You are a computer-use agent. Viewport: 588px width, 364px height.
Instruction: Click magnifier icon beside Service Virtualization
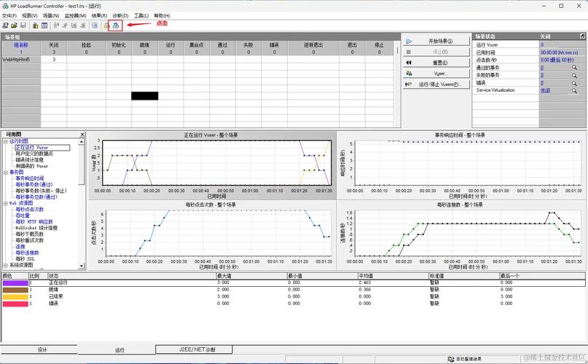(574, 90)
